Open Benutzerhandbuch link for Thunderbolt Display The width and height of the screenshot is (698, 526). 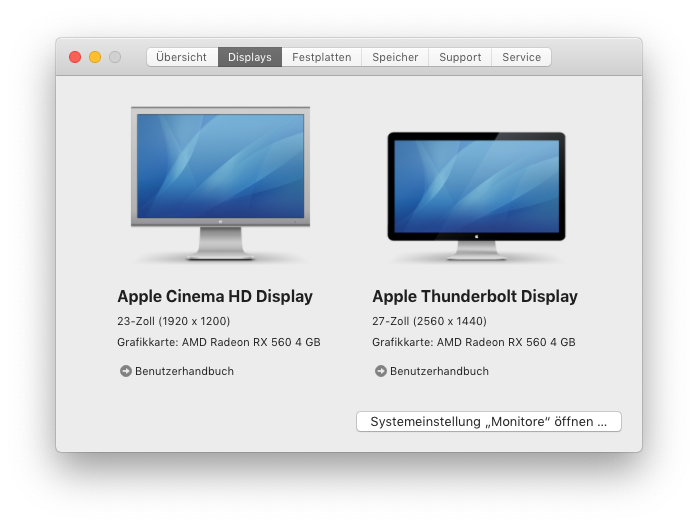(439, 371)
